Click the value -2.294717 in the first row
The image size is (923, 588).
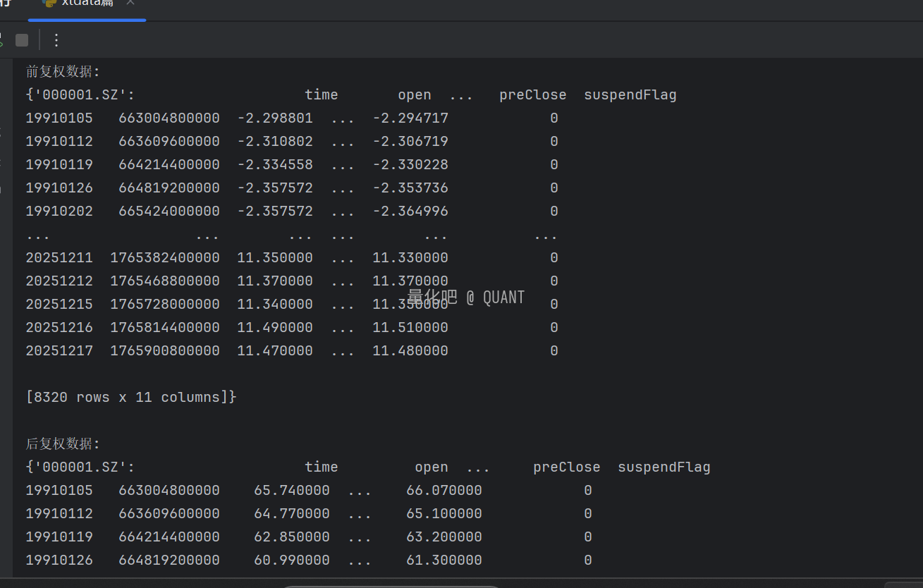(x=410, y=118)
